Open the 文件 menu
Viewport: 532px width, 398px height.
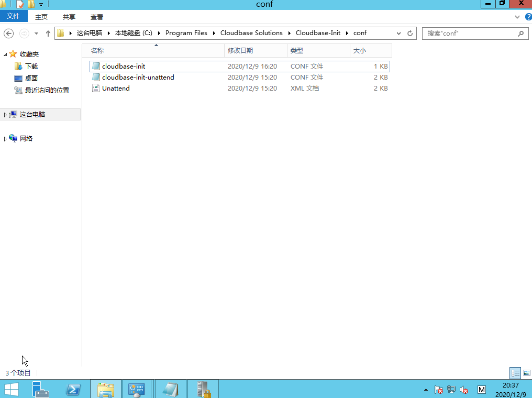coord(14,17)
